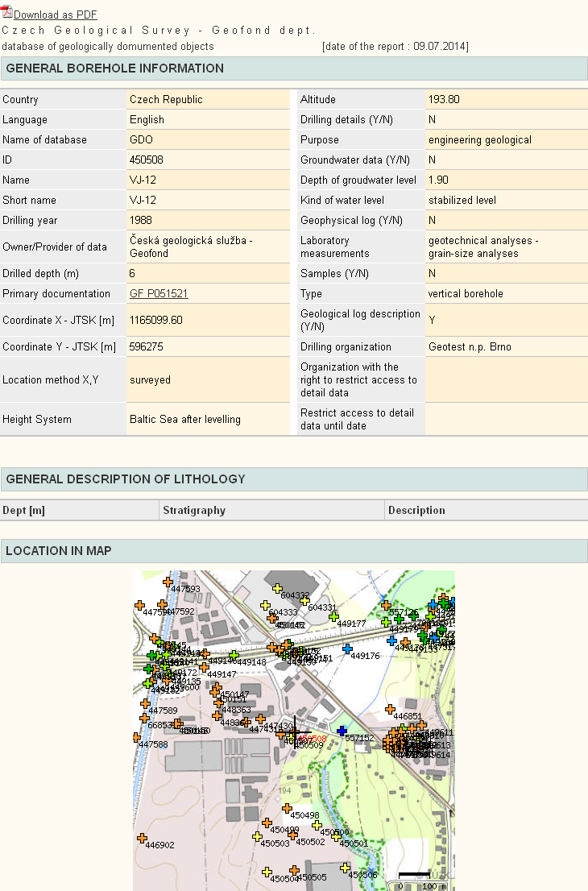Click the GENERAL BOREHOLE INFORMATION header
This screenshot has width=588, height=891.
click(x=294, y=68)
